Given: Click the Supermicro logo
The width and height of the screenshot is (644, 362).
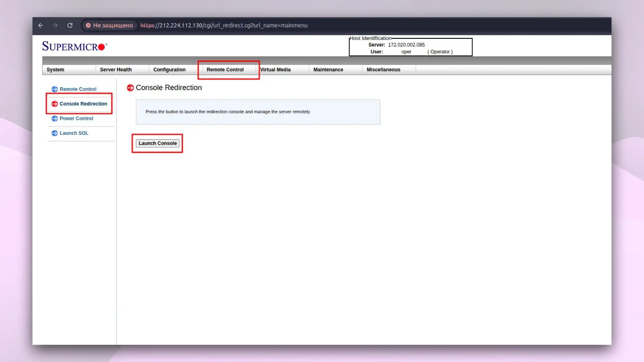Looking at the screenshot, I should (74, 46).
